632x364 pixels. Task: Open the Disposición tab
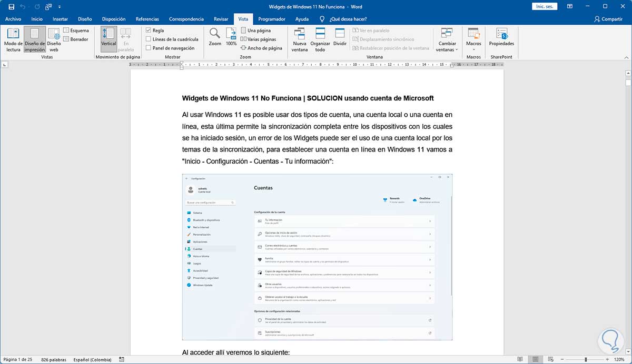click(114, 19)
